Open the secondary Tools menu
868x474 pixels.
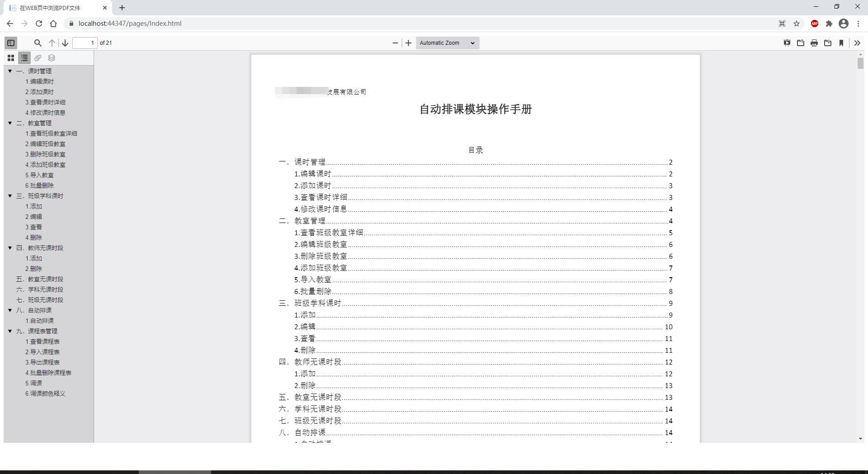click(857, 43)
